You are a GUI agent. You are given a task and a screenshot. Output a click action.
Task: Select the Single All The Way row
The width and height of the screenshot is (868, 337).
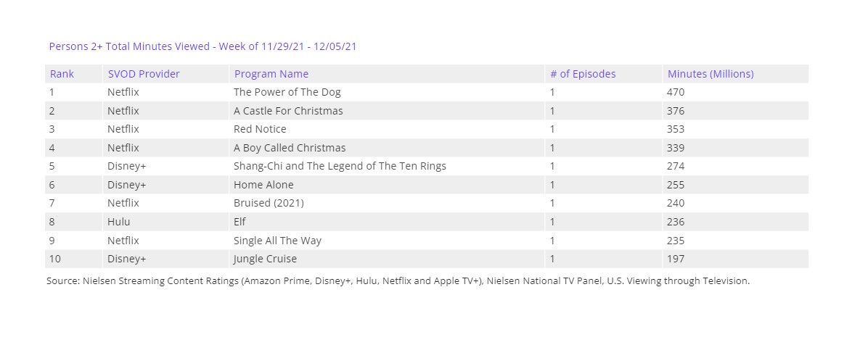point(277,241)
